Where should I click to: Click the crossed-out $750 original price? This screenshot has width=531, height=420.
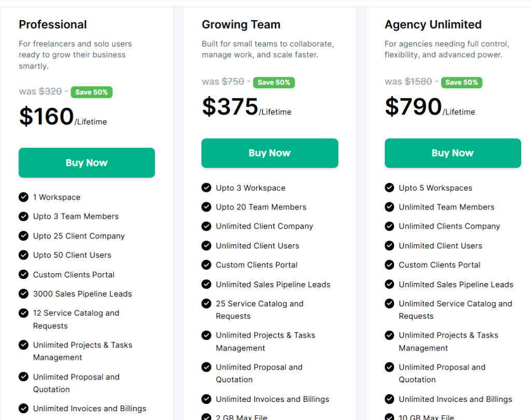click(233, 81)
